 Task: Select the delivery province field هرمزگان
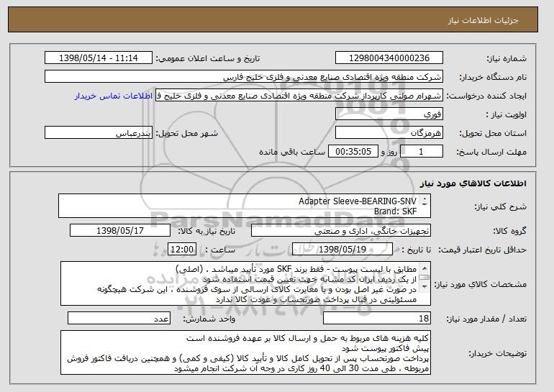tap(389, 133)
